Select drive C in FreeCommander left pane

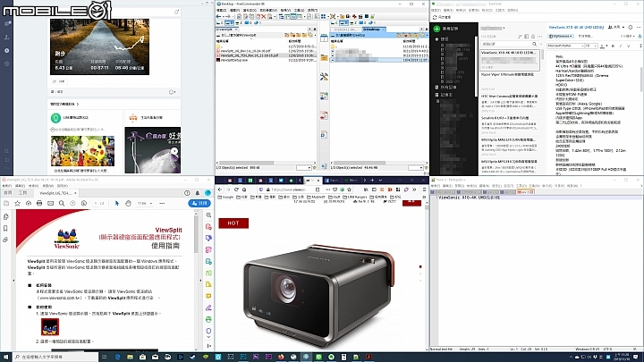click(220, 23)
